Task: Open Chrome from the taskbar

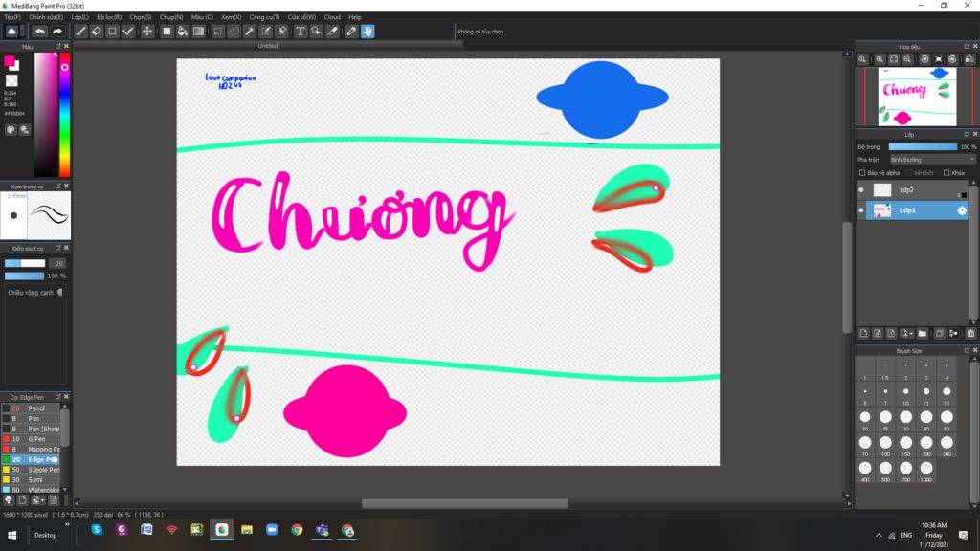Action: pos(297,530)
